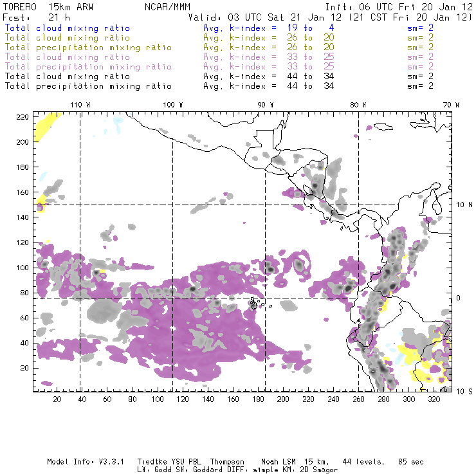Select the black Total cloud mixing ratio entry
The width and height of the screenshot is (476, 476).
tap(67, 77)
